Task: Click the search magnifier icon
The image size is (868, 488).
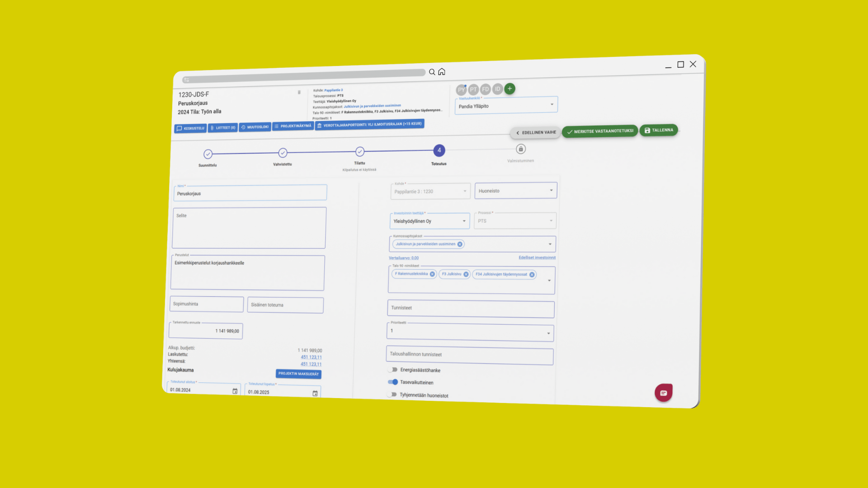Action: coord(432,72)
